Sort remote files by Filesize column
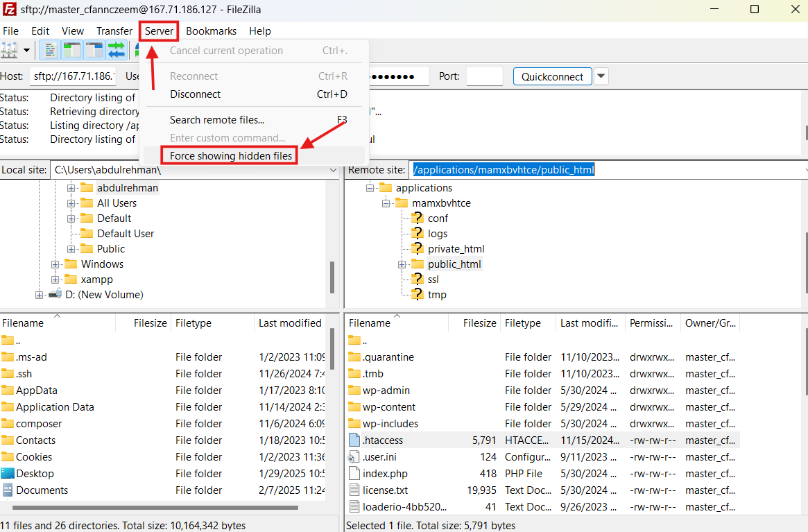The image size is (808, 532). 479,323
